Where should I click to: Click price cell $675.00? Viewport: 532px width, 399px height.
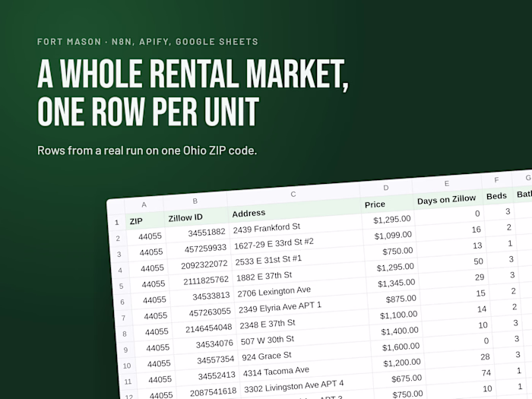click(399, 379)
